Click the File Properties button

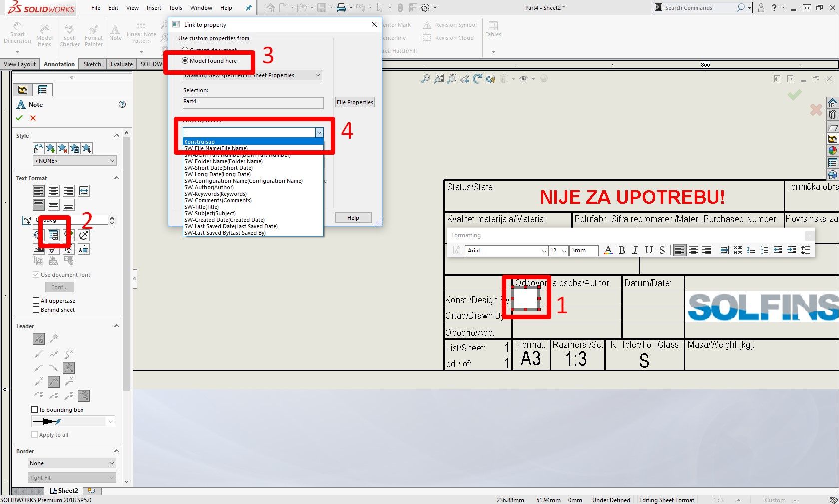click(x=354, y=102)
